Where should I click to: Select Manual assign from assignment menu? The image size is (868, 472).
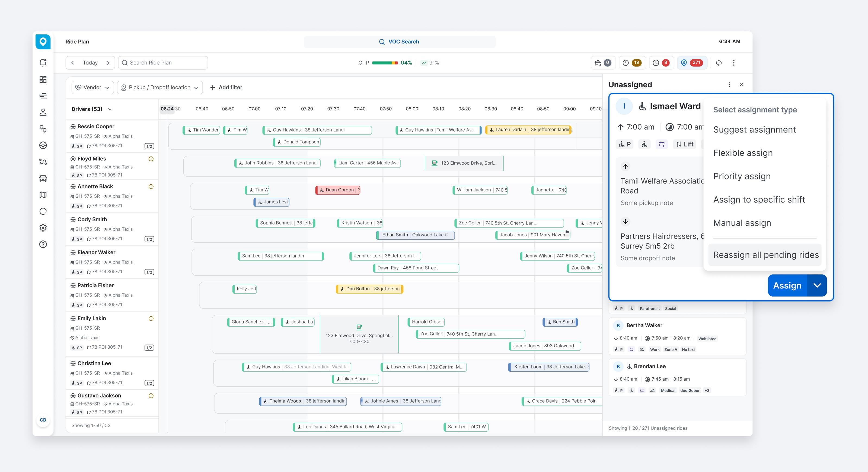pyautogui.click(x=742, y=223)
